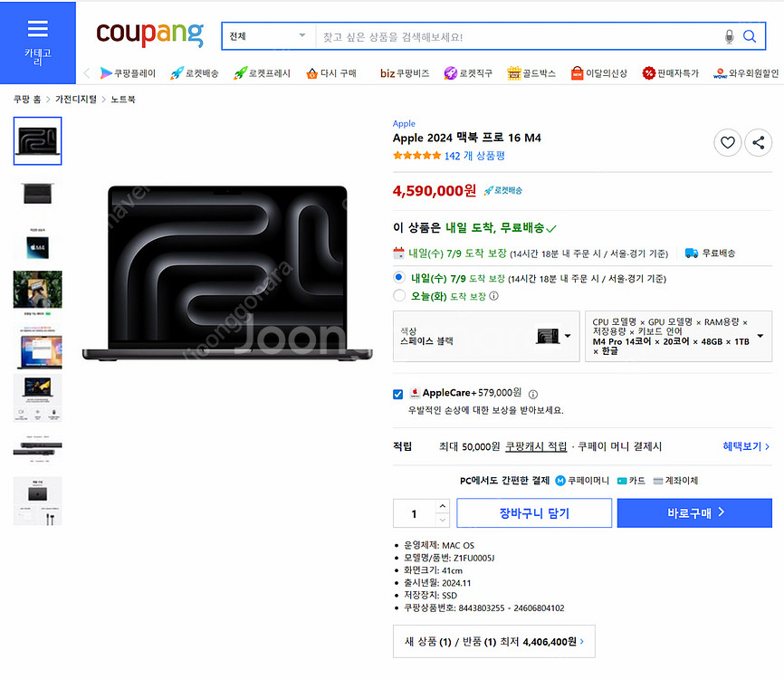Screen dimensions: 784x679
Task: Open the CPU 모델명 configuration dropdown
Action: (x=759, y=336)
